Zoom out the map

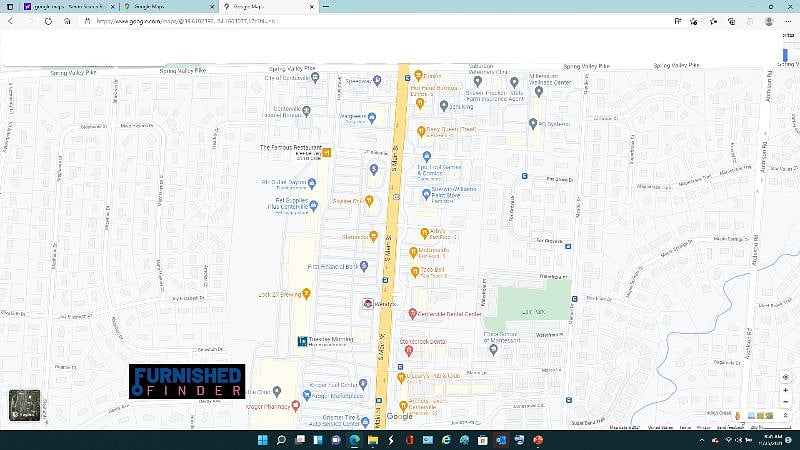[785, 402]
